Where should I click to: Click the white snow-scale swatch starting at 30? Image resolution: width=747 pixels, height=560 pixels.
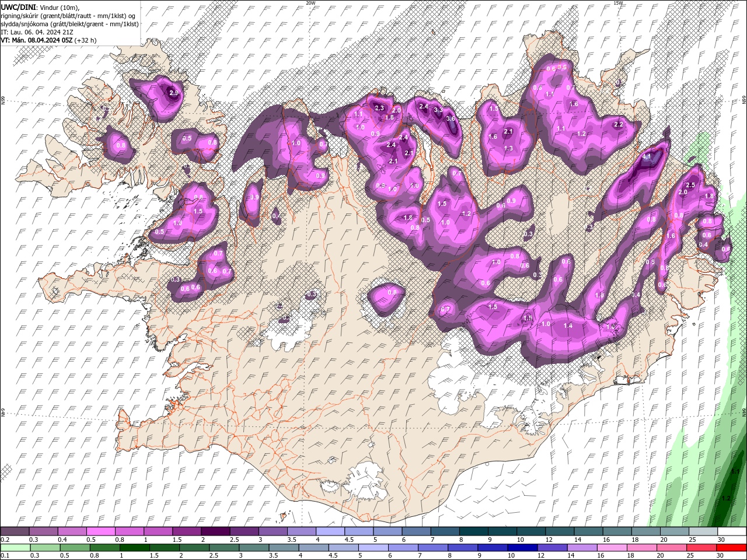732,531
